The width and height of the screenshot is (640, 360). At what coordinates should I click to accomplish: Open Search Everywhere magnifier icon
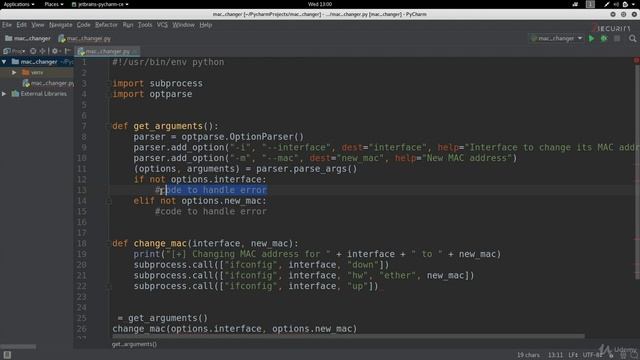click(x=632, y=38)
